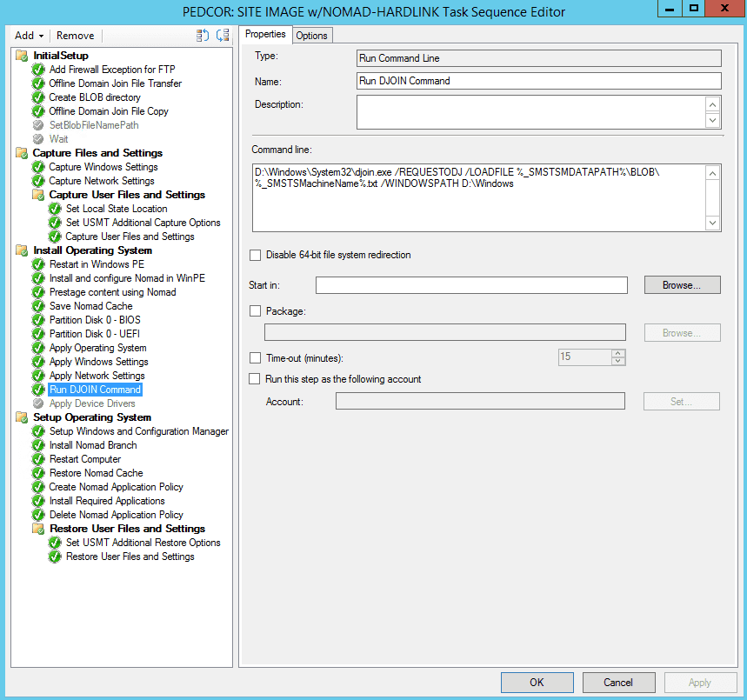Viewport: 747px width, 700px height.
Task: Click the Restore User Files and Settings folder icon
Action: click(38, 529)
